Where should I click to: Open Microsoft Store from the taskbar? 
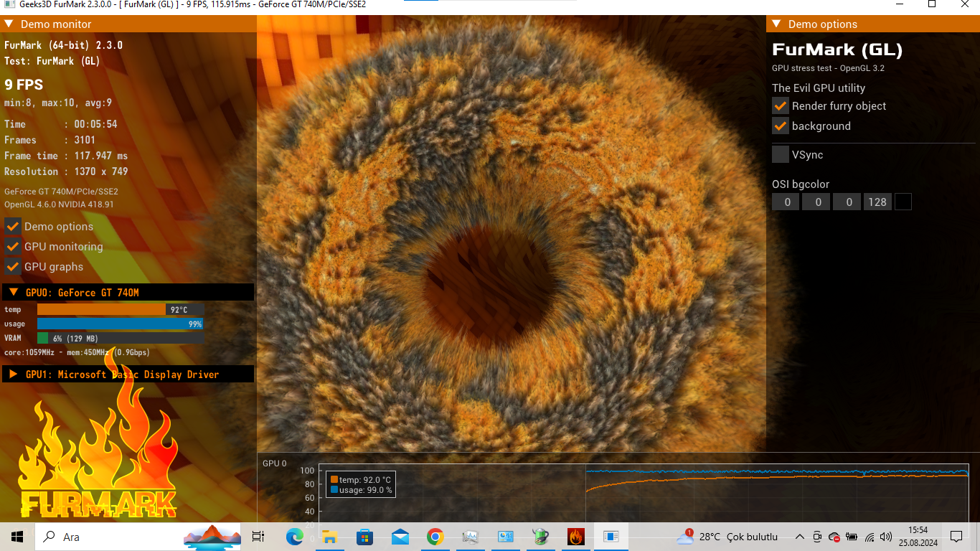[x=365, y=537]
